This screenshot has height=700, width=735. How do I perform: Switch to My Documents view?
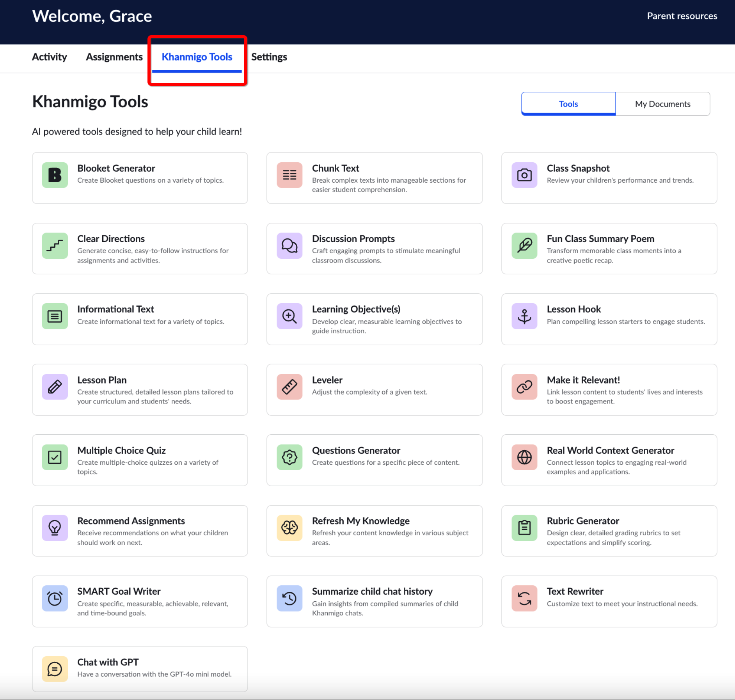pos(663,104)
